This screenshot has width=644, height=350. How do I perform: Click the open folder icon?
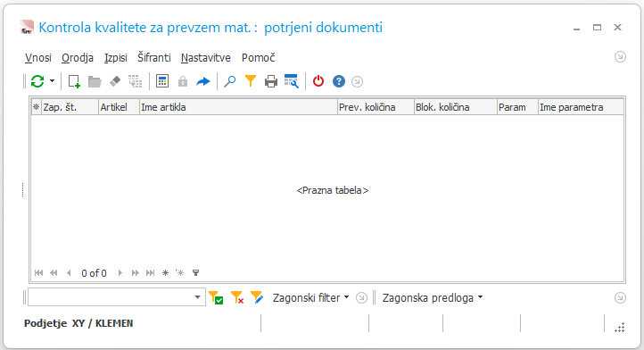(95, 81)
